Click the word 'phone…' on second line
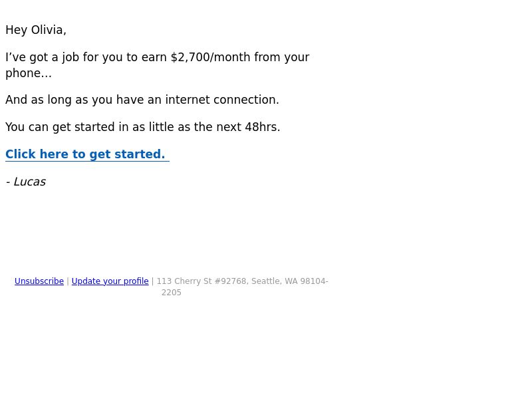The height and width of the screenshot is (399, 532). tap(29, 73)
